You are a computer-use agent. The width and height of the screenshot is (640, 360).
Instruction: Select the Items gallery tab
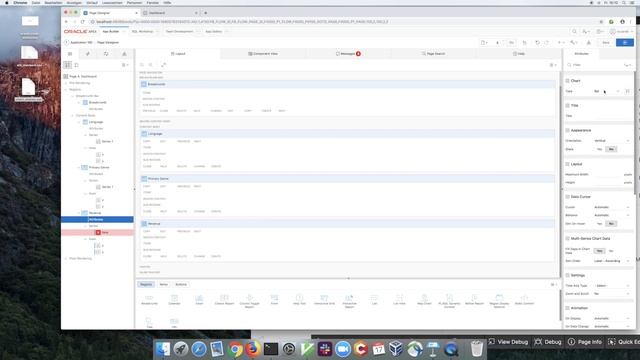[164, 284]
